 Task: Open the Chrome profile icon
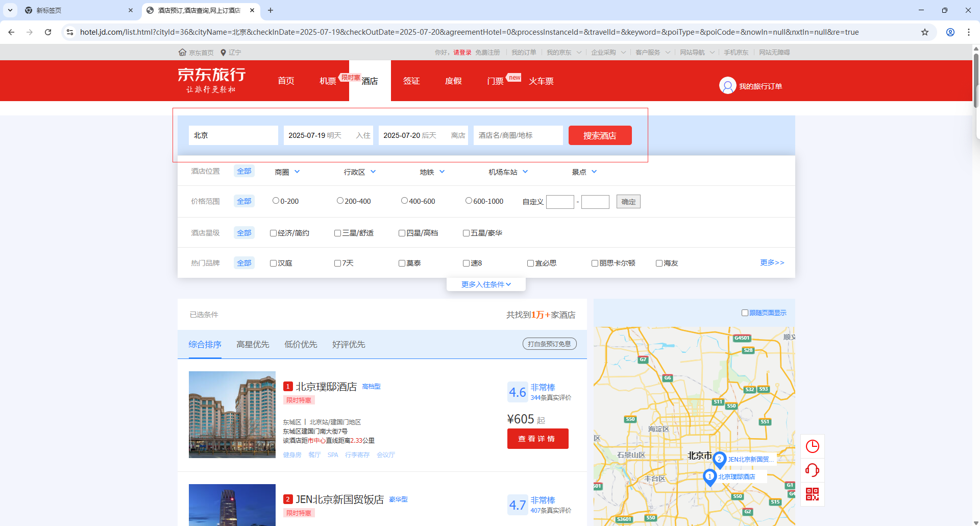click(950, 32)
